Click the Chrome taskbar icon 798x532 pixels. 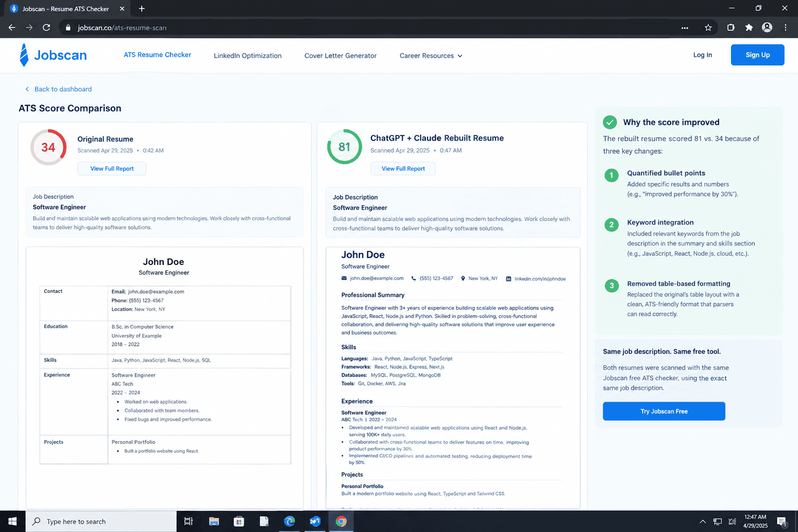point(341,521)
